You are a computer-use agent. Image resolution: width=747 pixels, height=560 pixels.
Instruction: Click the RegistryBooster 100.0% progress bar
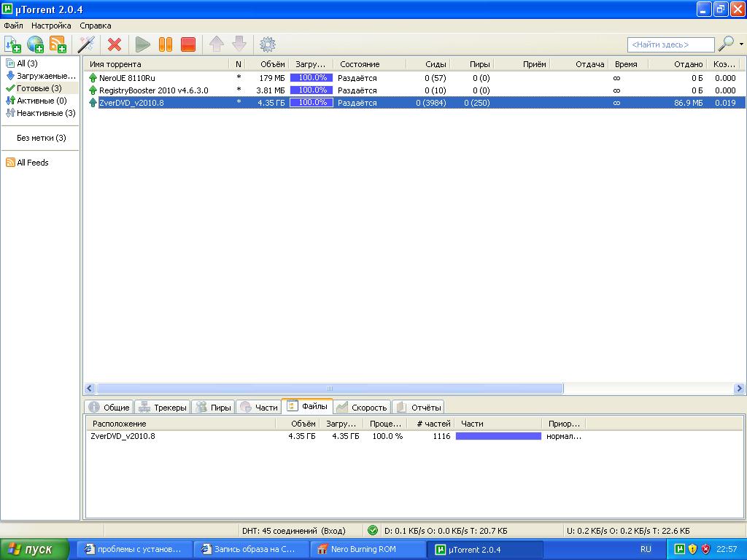(311, 90)
